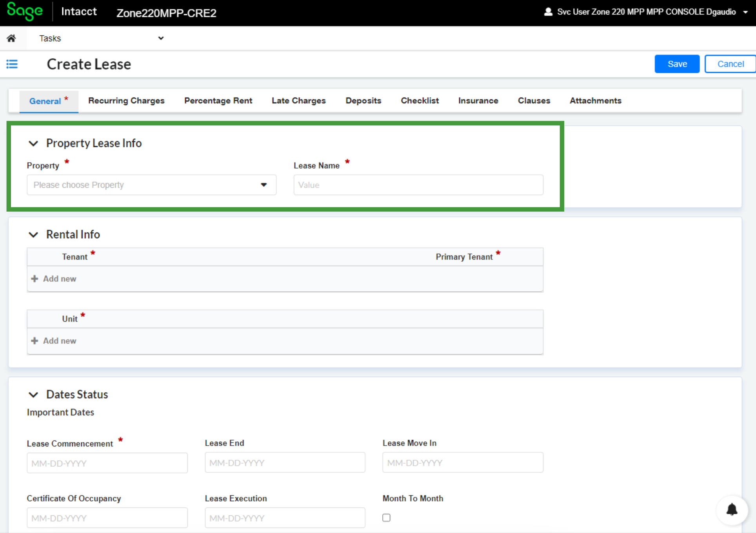
Task: Click the Intacct product label
Action: click(x=79, y=11)
